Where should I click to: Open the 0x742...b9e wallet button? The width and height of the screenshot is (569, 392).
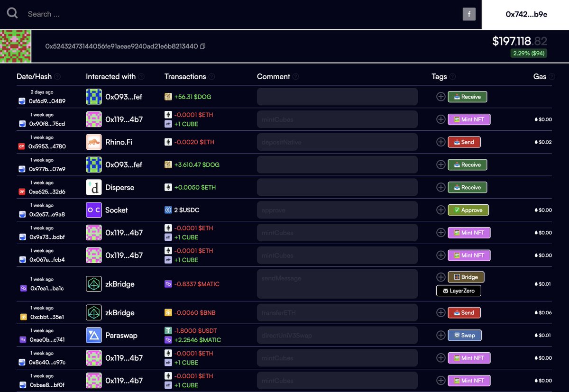pyautogui.click(x=525, y=14)
